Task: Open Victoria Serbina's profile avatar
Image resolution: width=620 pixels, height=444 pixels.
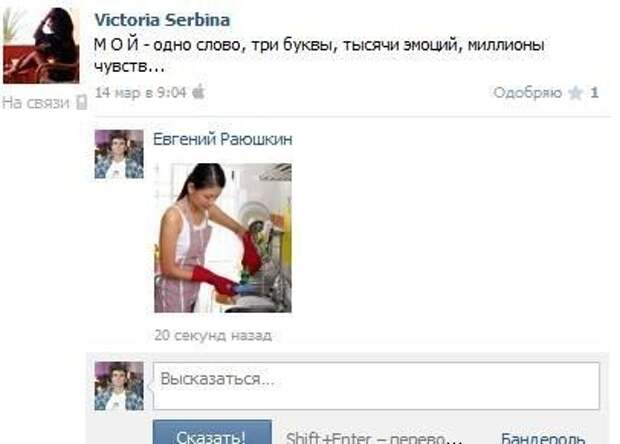Action: tap(41, 45)
